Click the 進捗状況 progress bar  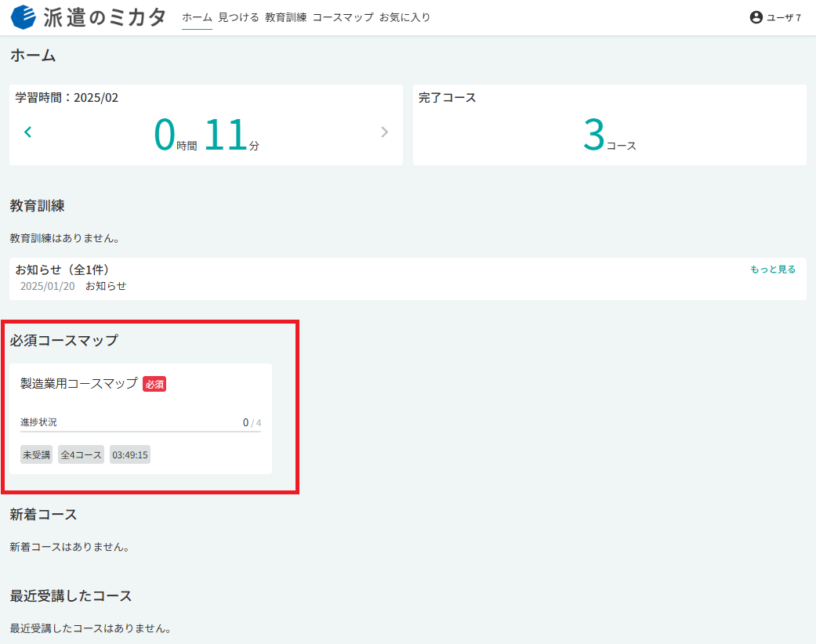[x=140, y=431]
